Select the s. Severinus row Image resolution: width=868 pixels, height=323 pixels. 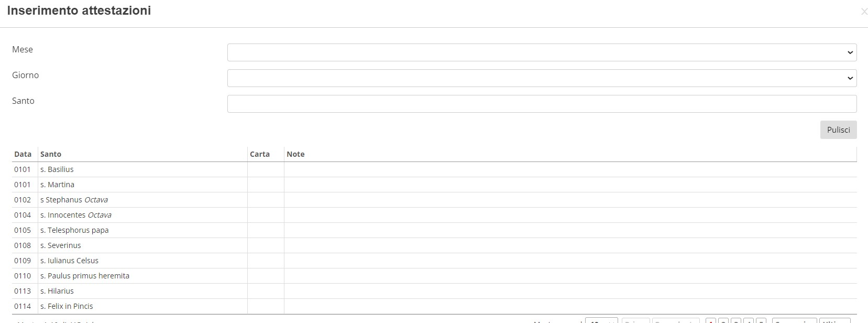(x=435, y=245)
